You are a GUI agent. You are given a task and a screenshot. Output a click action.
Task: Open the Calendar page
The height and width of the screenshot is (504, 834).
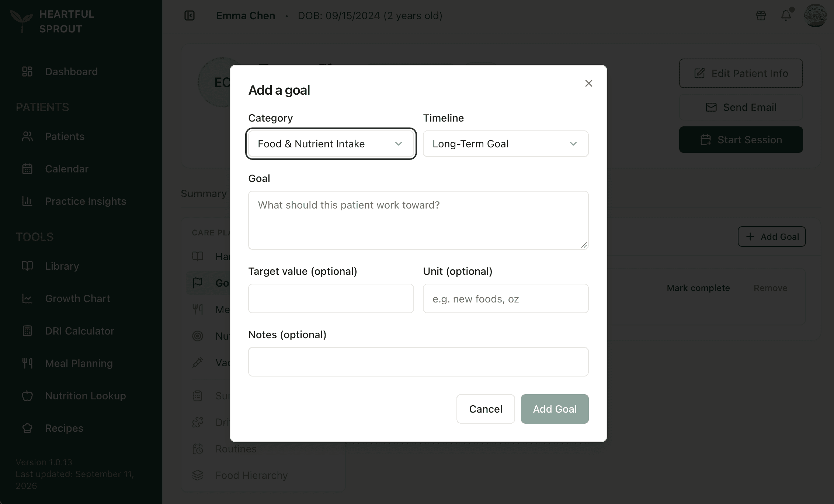pos(67,169)
